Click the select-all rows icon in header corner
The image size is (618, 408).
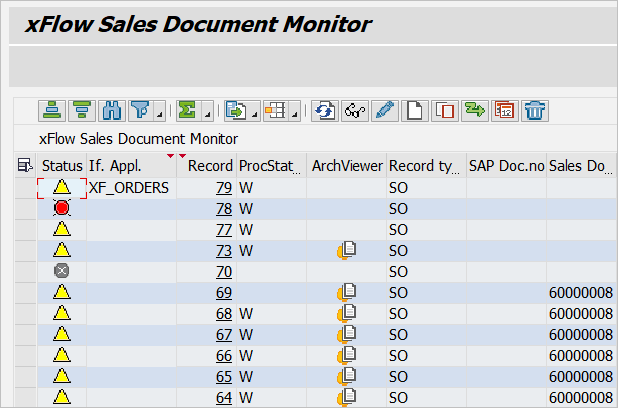[24, 166]
